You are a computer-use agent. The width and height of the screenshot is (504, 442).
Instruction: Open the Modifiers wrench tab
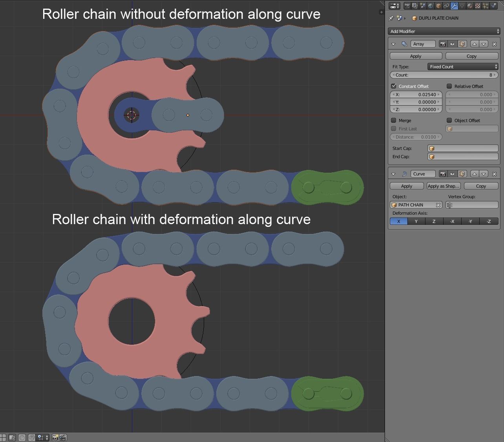454,6
